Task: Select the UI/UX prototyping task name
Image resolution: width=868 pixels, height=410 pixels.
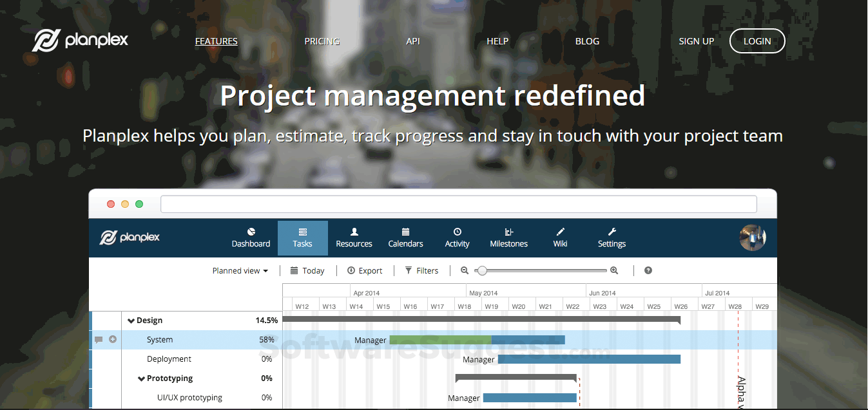Action: click(x=189, y=398)
